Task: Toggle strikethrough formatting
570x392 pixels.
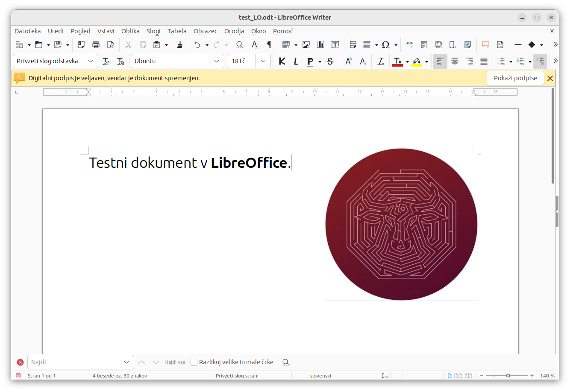Action: 330,61
